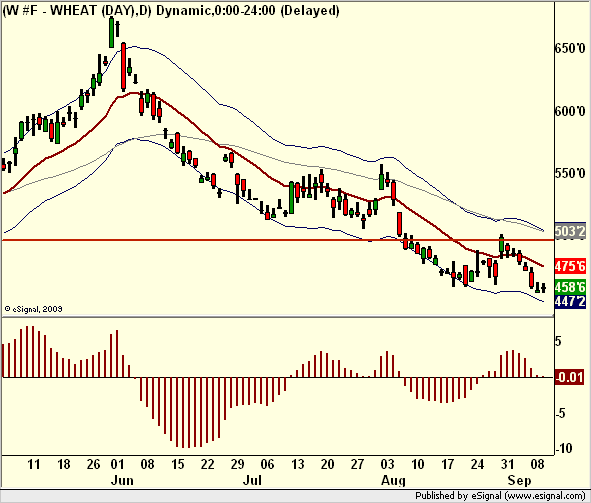Select the 550'0 price axis label
Screen dimensions: 591x503
(x=571, y=173)
